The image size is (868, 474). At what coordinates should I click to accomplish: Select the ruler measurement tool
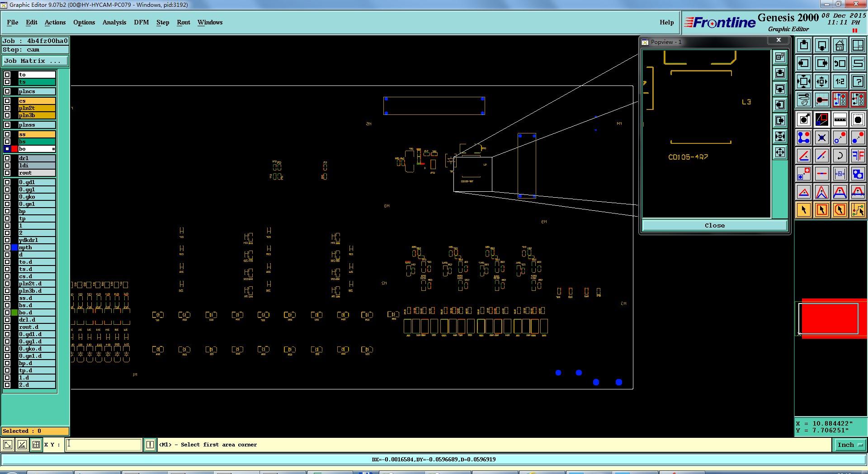pyautogui.click(x=840, y=120)
